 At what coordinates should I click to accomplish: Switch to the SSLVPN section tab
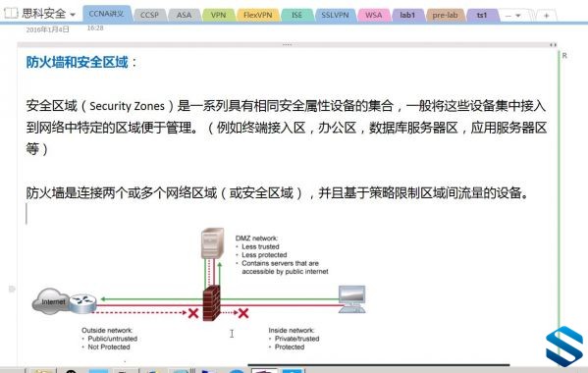pyautogui.click(x=335, y=15)
